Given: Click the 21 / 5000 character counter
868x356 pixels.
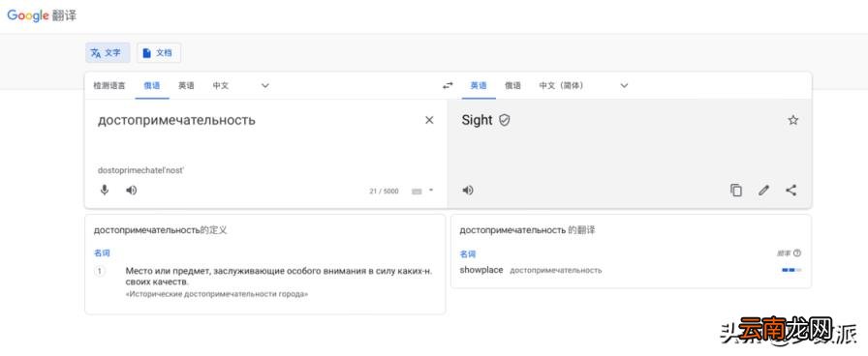Looking at the screenshot, I should click(x=384, y=192).
